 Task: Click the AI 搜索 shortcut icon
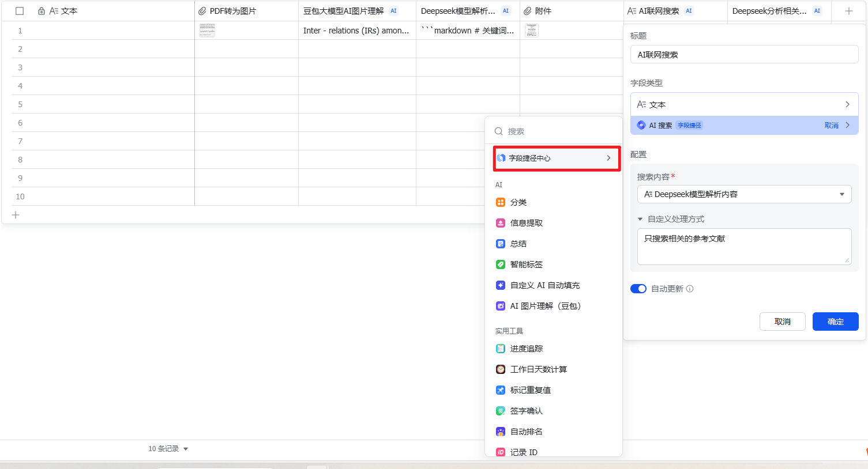click(x=641, y=125)
